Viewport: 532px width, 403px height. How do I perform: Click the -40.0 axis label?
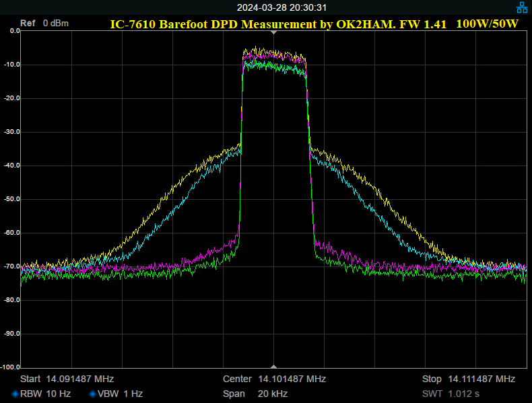tap(12, 166)
